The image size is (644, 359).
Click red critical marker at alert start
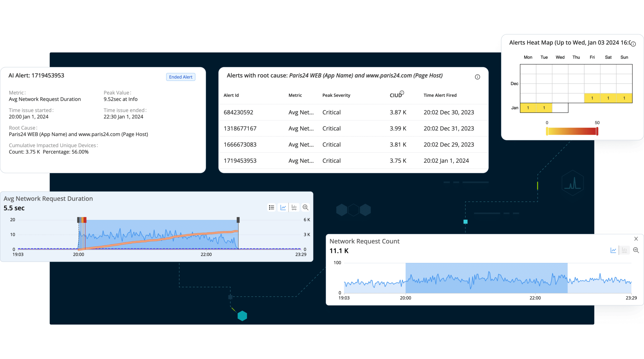85,220
